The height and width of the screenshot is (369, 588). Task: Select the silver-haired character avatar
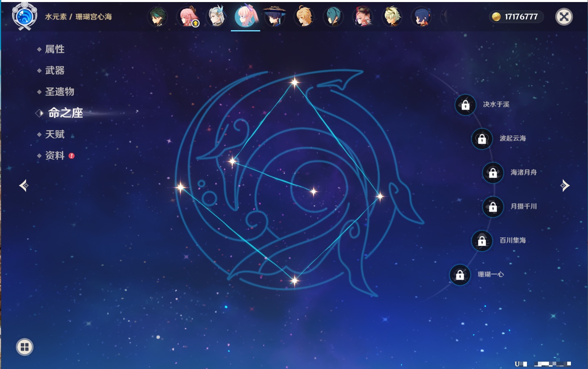click(x=217, y=17)
